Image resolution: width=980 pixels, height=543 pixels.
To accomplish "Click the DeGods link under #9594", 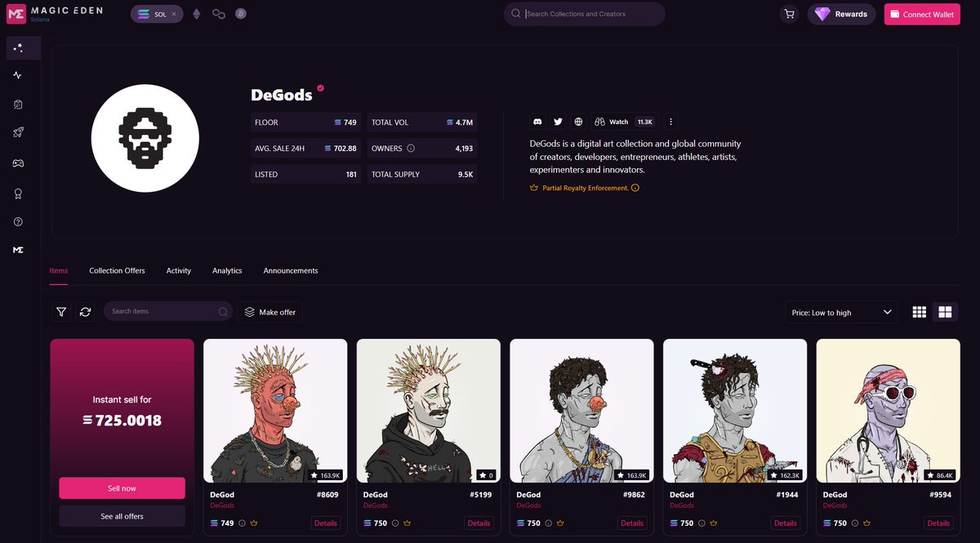I will 835,506.
